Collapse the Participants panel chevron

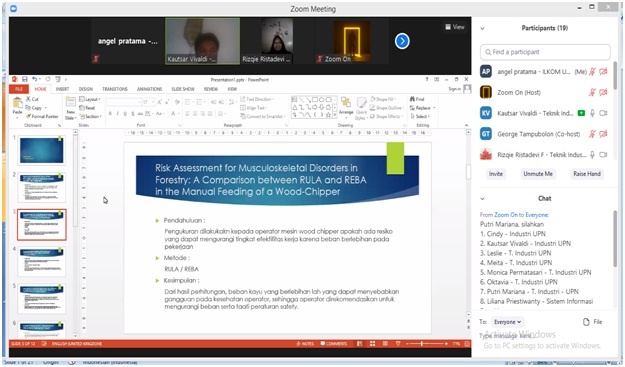click(x=482, y=28)
